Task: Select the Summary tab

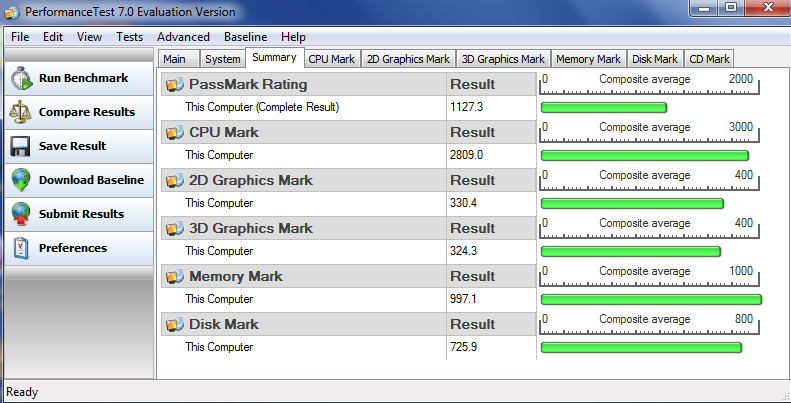Action: (x=274, y=57)
